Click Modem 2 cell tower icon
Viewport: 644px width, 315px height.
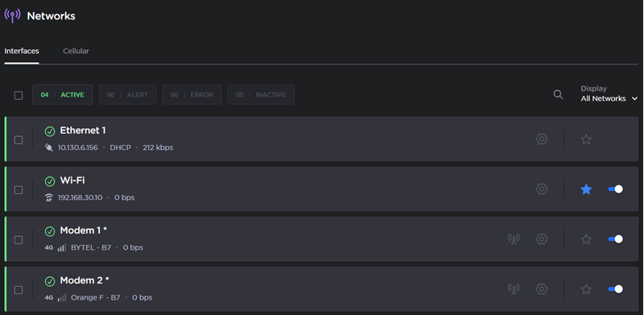[x=514, y=289]
